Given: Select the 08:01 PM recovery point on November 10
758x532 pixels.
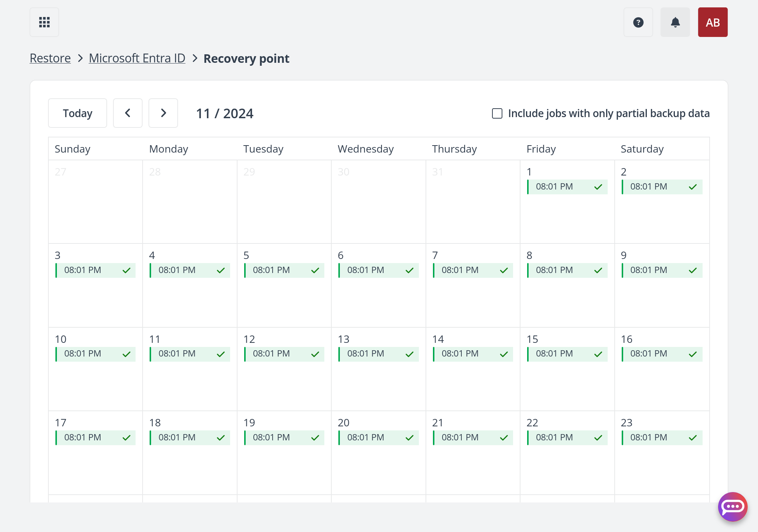Looking at the screenshot, I should pos(96,354).
